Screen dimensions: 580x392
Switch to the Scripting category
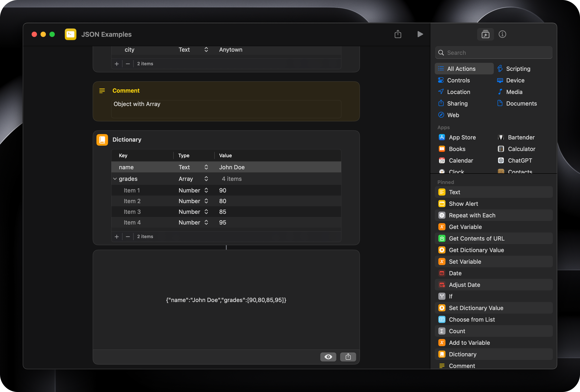(x=518, y=69)
